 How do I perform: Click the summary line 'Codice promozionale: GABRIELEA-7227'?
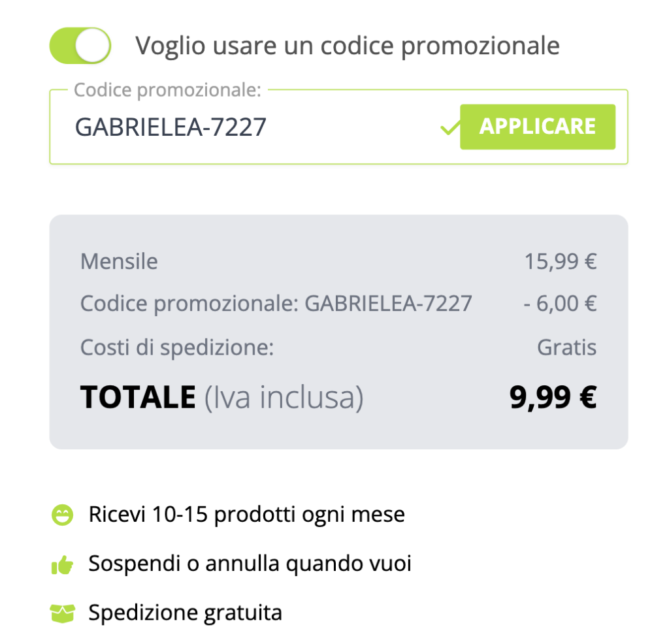click(x=276, y=304)
